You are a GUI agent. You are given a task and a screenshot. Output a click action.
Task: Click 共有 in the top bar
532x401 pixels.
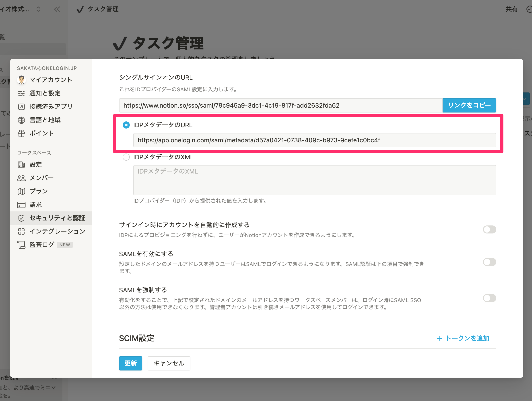(x=511, y=9)
